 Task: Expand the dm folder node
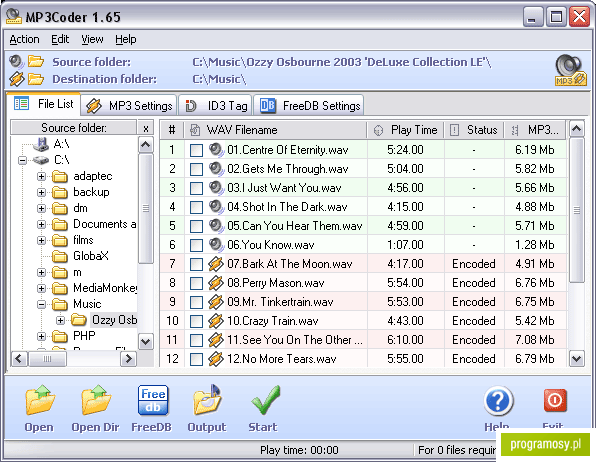point(41,208)
